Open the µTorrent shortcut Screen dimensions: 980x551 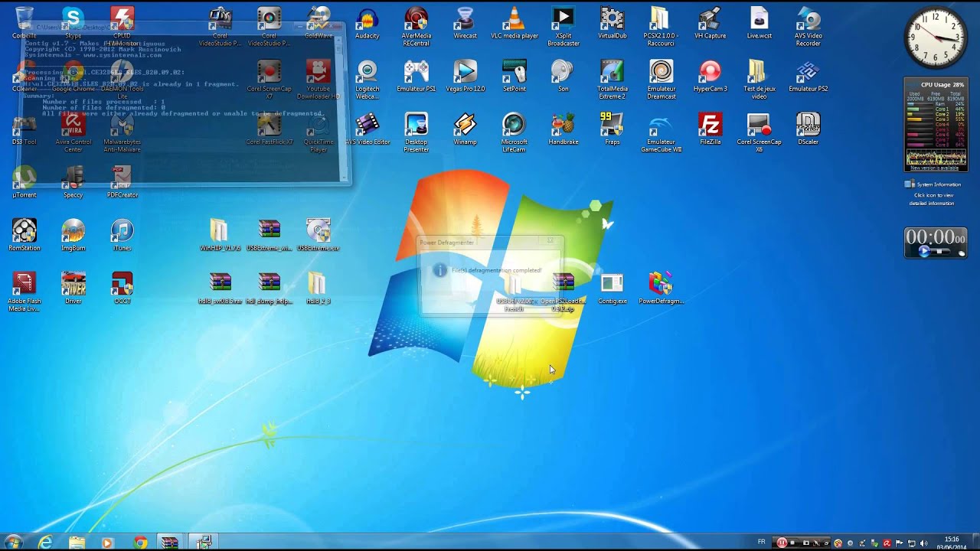coord(24,182)
